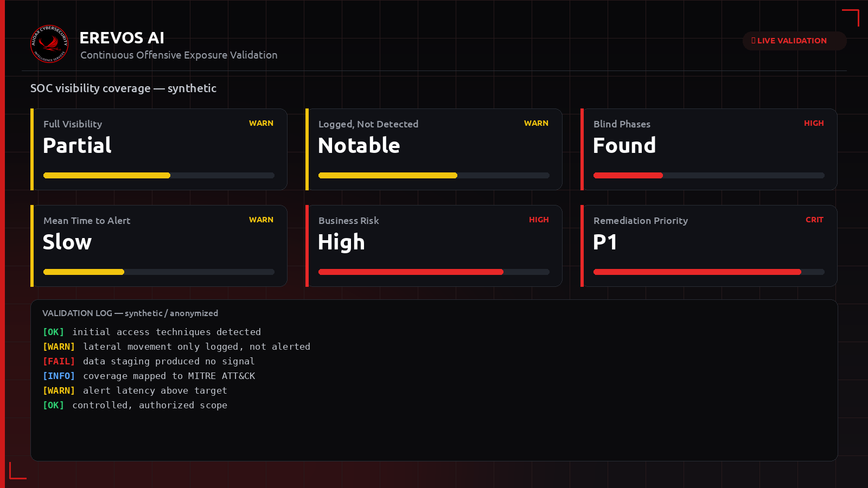Image resolution: width=868 pixels, height=488 pixels.
Task: Click the Mean Time to Alert progress bar
Action: coord(159,272)
